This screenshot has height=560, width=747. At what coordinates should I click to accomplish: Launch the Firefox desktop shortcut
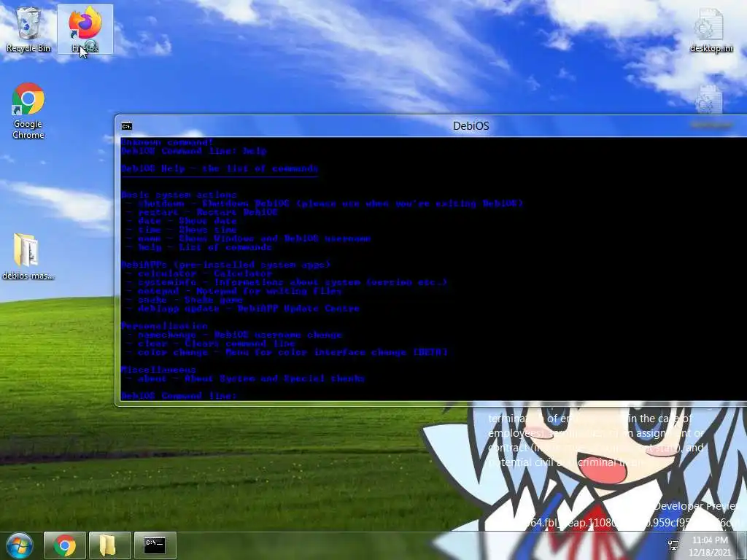tap(85, 29)
